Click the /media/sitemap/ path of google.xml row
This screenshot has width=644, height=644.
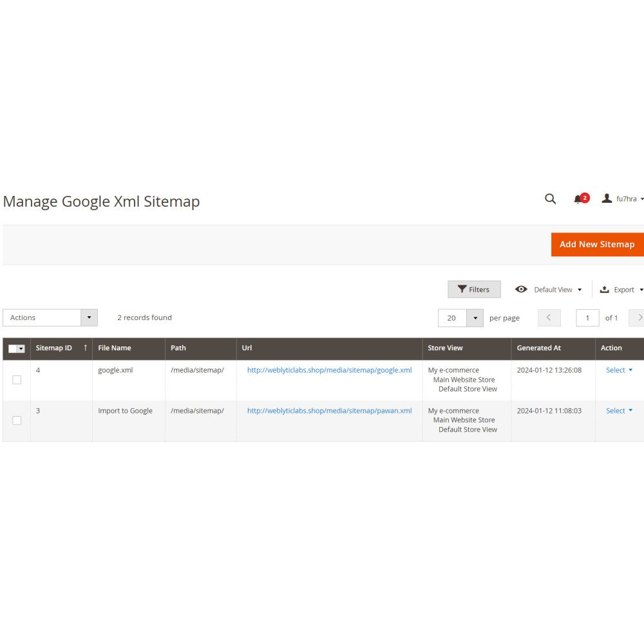[197, 370]
